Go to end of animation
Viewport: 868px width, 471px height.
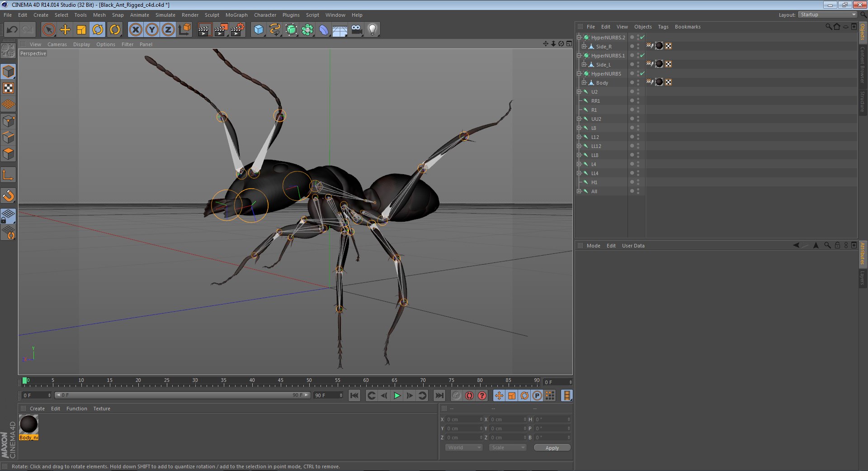(x=439, y=395)
